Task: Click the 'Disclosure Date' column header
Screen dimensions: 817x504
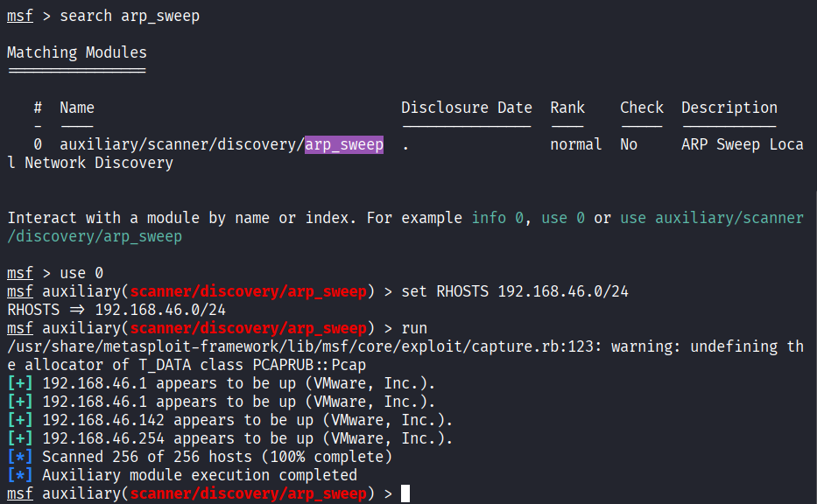Action: pos(466,107)
